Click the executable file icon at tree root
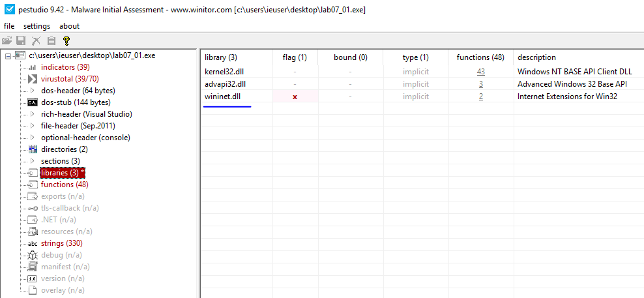 click(20, 55)
